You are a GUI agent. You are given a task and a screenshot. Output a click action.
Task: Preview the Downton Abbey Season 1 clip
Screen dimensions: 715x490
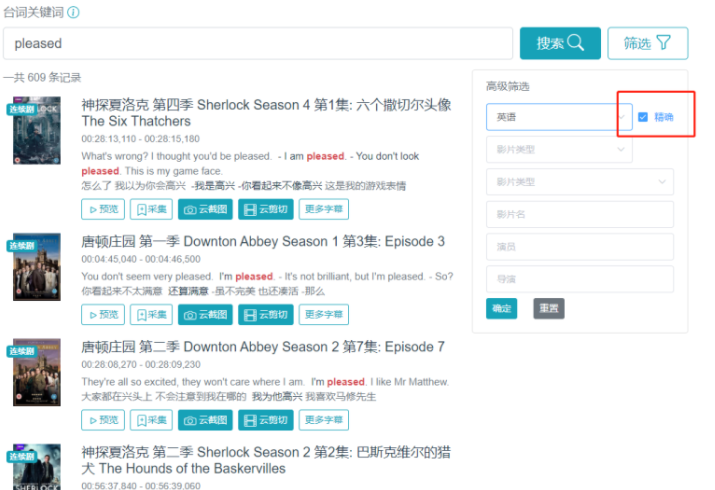pyautogui.click(x=103, y=314)
